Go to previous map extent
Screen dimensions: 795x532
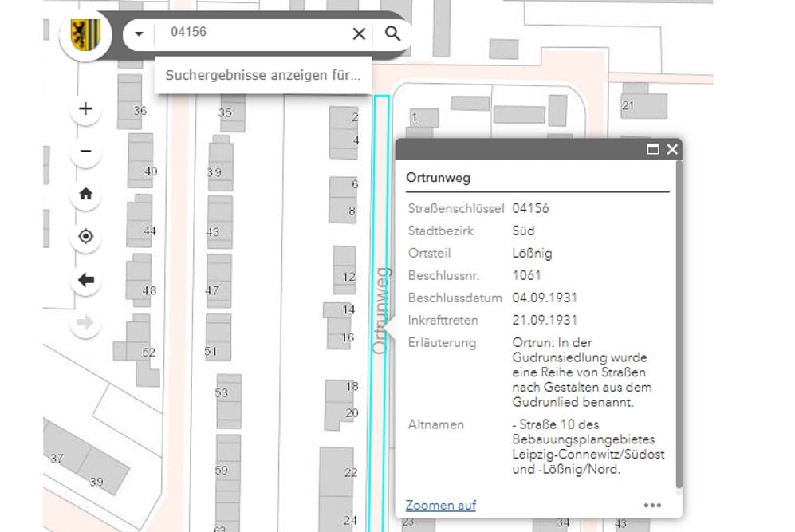pyautogui.click(x=86, y=280)
